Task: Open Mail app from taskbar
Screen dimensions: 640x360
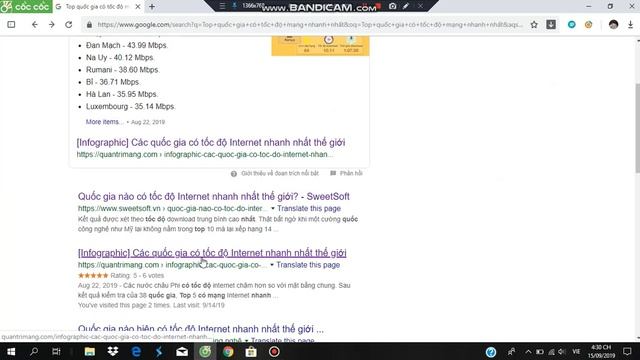Action: tap(182, 351)
